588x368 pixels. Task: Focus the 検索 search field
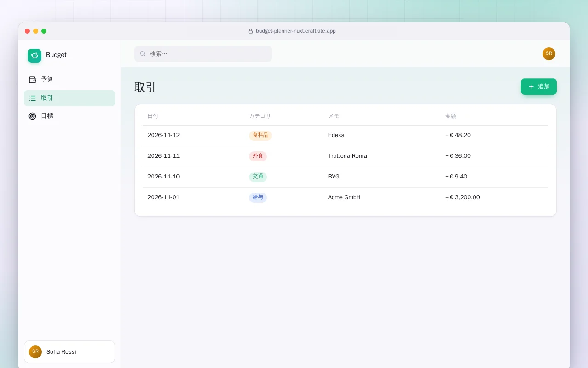[x=203, y=54]
